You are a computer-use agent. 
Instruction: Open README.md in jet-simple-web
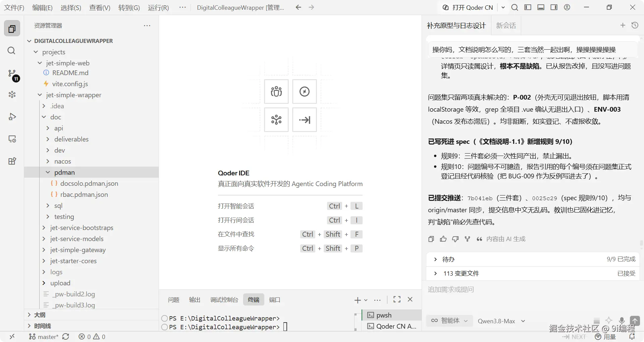70,73
